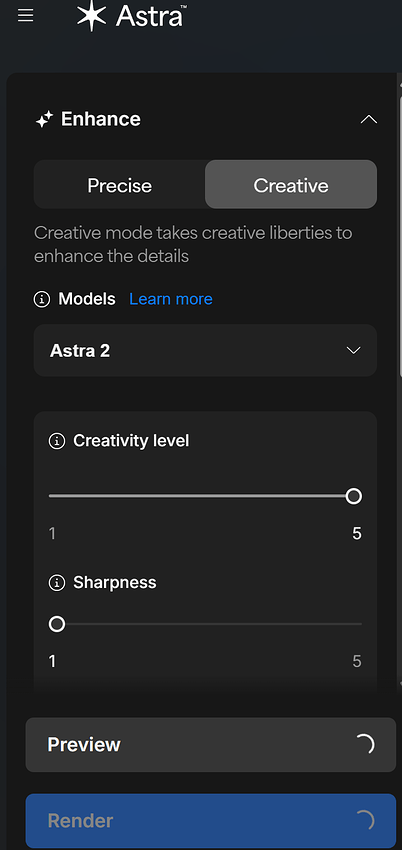Click the Sharpness info icon
Screen dimensions: 402x850
(x=57, y=583)
